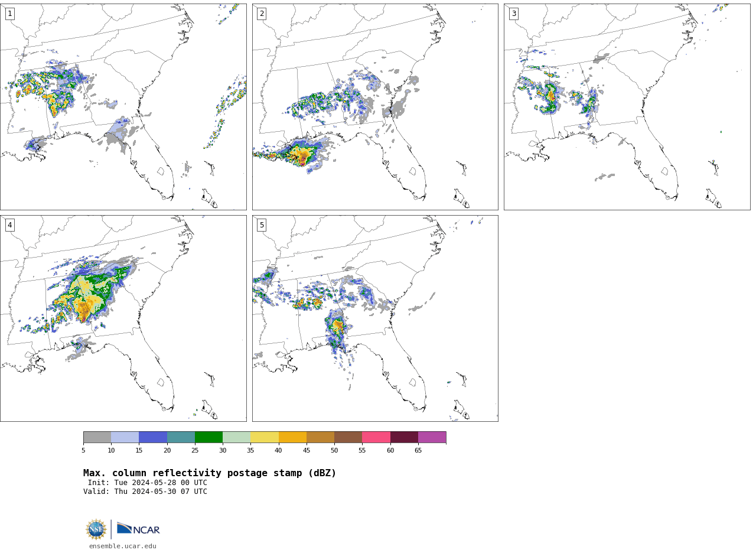The height and width of the screenshot is (553, 756).
Task: Click the gray 5-10 dBZ color swatch
Action: pyautogui.click(x=97, y=437)
